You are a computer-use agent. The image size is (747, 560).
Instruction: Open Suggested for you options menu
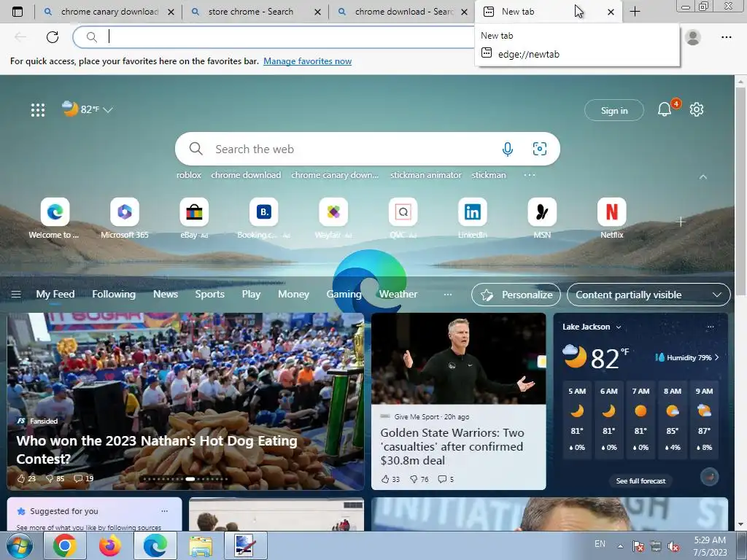click(x=164, y=511)
